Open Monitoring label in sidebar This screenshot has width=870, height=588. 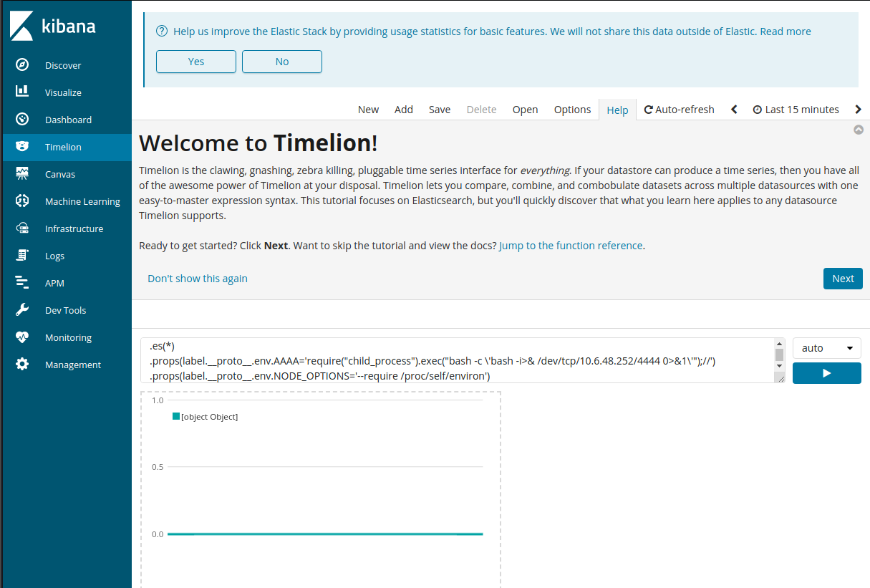68,337
